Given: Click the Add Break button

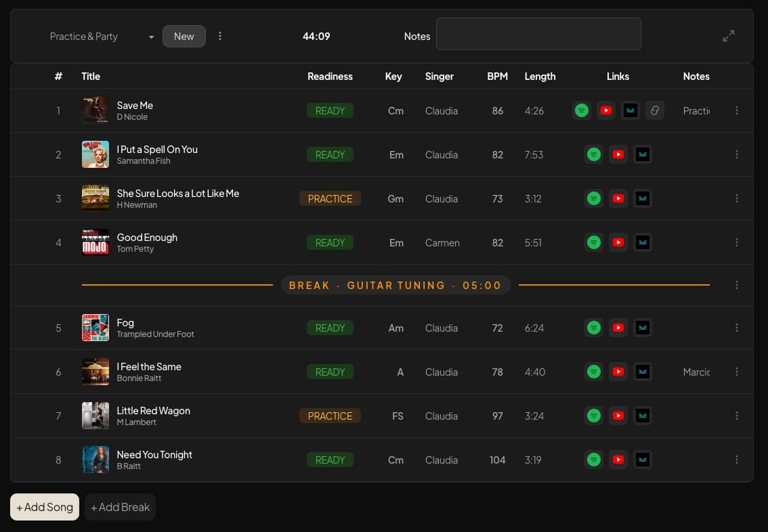Looking at the screenshot, I should (x=120, y=507).
